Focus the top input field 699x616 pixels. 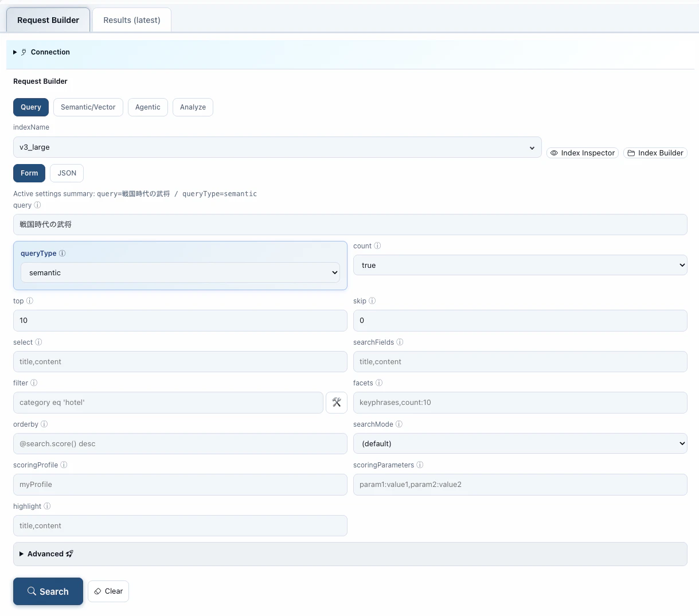point(180,321)
